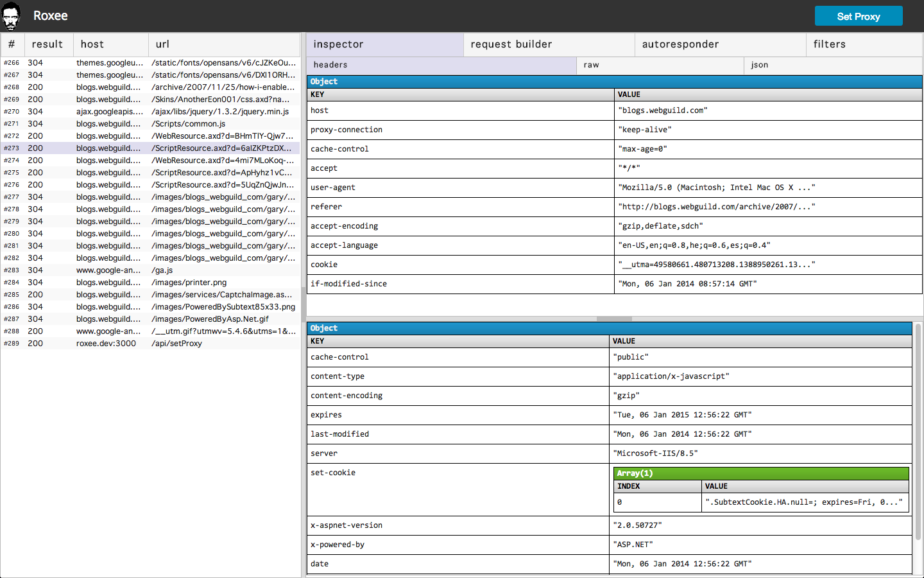Switch to the filters tab
The width and height of the screenshot is (924, 578).
pos(864,44)
